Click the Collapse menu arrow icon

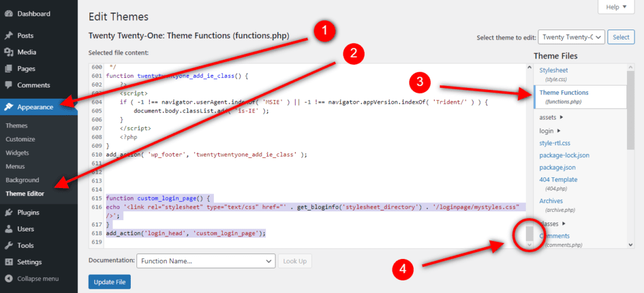coord(8,279)
